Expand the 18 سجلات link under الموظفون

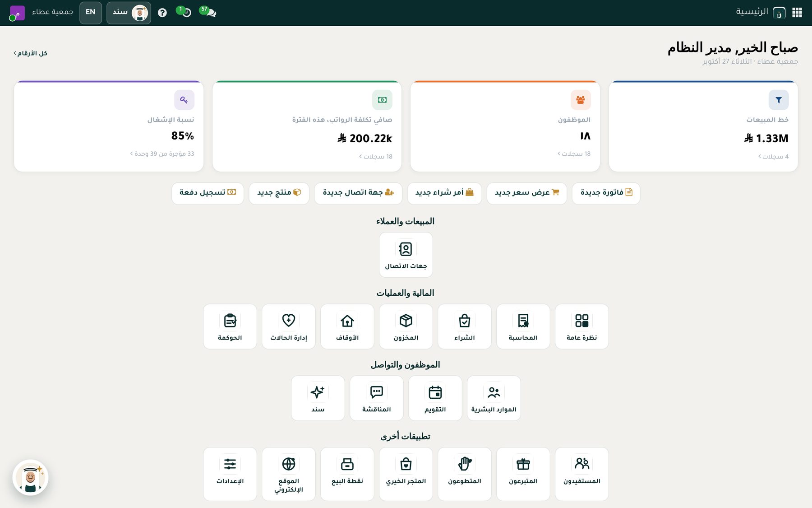574,154
